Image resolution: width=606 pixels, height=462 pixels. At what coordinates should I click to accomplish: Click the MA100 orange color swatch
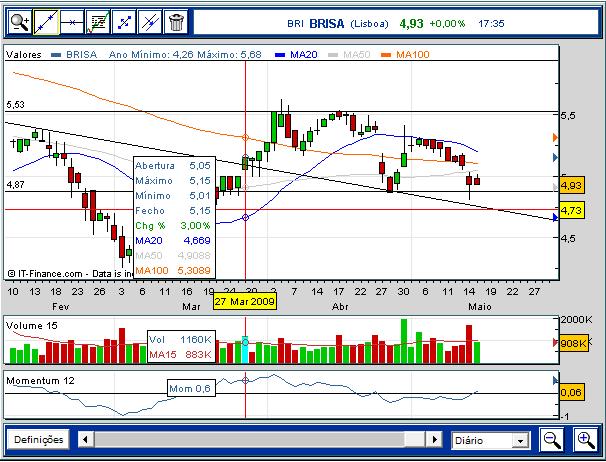pyautogui.click(x=386, y=55)
